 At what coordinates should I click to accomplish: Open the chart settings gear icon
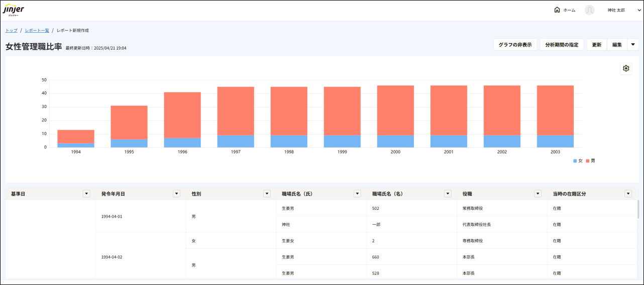point(626,69)
